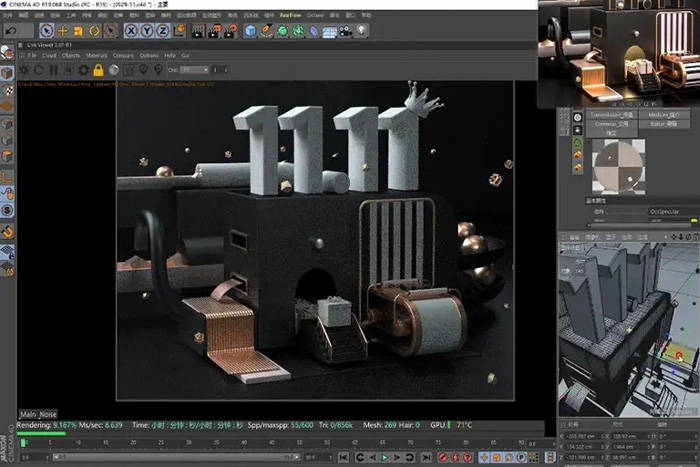Click the material preview sphere thumbnail
This screenshot has width=700, height=467.
click(620, 166)
